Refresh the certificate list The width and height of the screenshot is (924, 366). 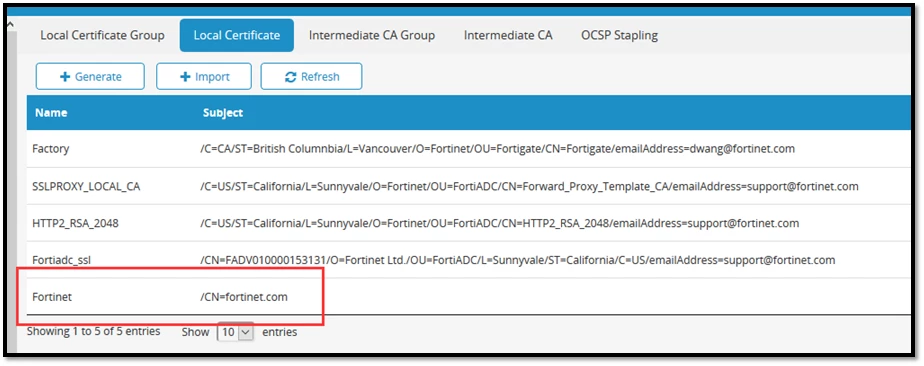311,77
